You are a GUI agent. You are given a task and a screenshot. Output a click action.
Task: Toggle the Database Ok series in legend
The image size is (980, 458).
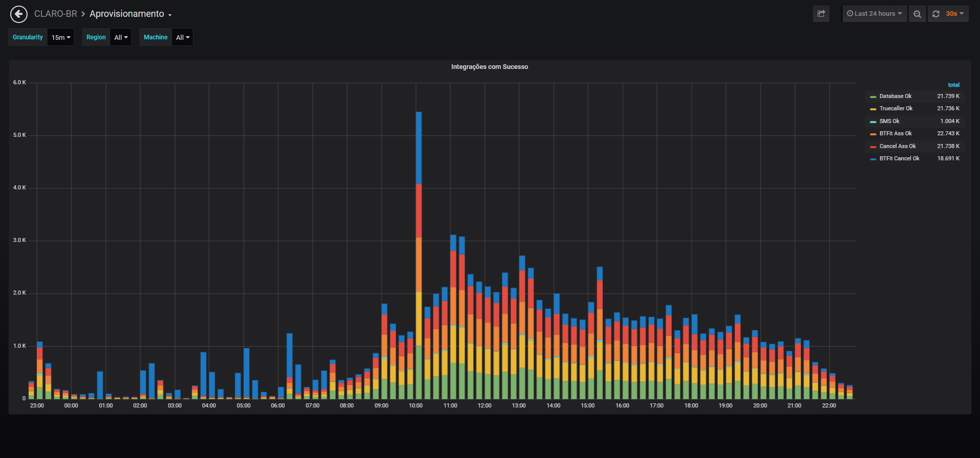pos(895,96)
